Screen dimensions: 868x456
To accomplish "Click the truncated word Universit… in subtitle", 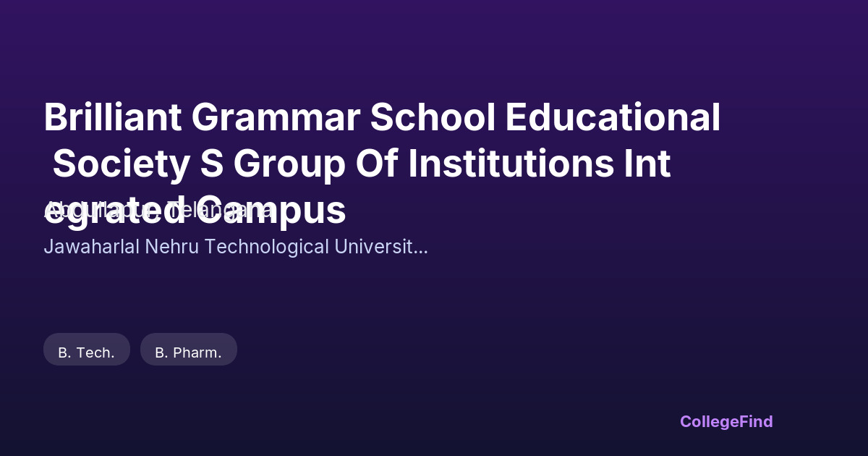I will pyautogui.click(x=380, y=247).
